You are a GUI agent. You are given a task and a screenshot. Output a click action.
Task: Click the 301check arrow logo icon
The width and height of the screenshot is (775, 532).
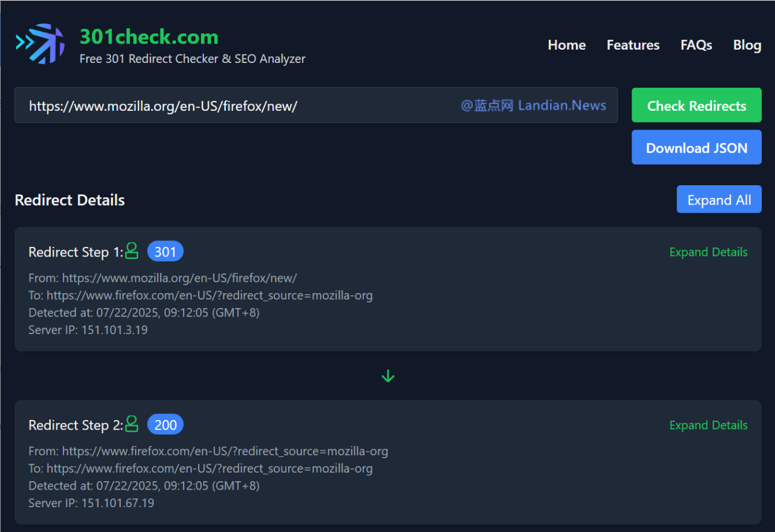pos(40,44)
